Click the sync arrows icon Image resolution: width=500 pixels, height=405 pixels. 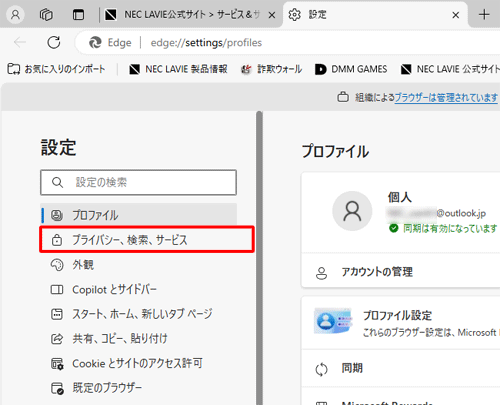coord(322,369)
